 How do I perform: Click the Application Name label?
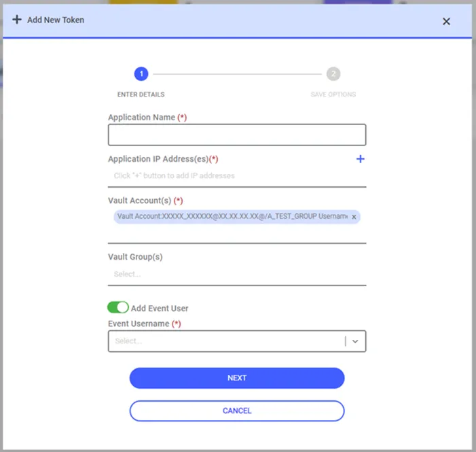147,118
